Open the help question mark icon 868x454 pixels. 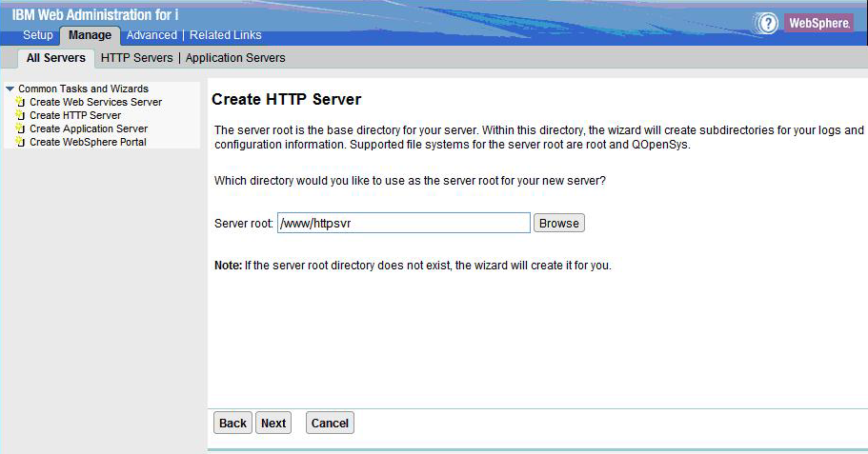(768, 23)
